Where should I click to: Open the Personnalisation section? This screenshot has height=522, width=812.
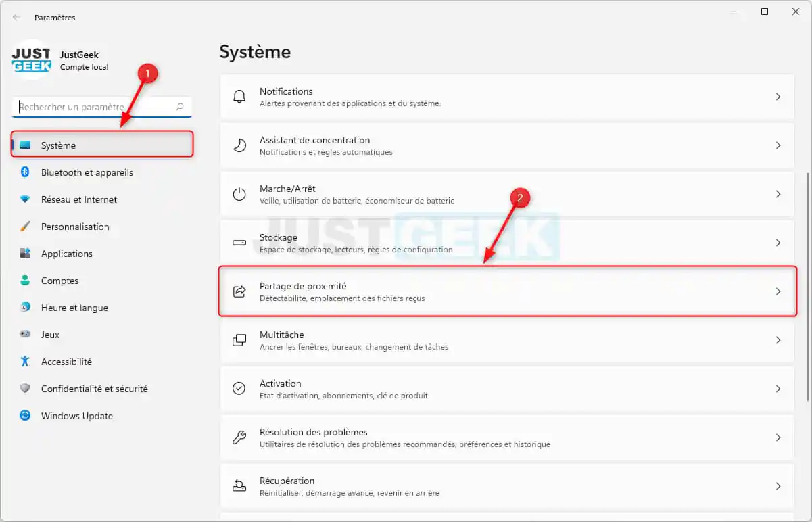102,227
